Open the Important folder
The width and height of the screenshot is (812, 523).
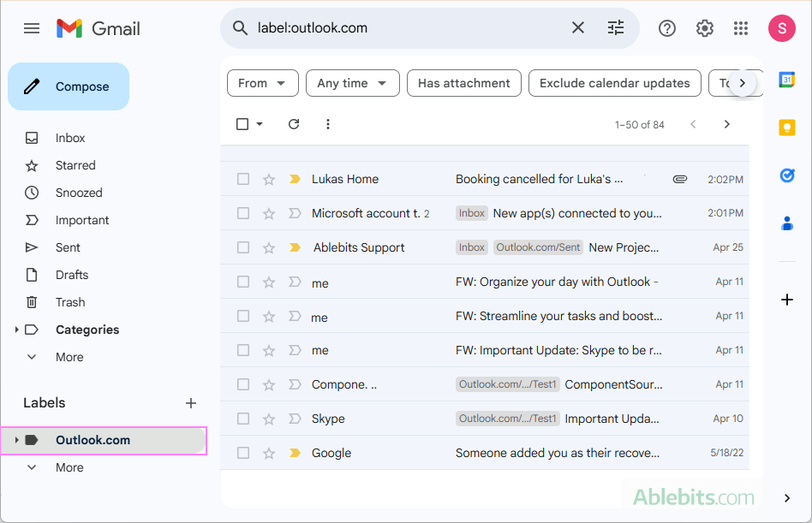[x=82, y=220]
